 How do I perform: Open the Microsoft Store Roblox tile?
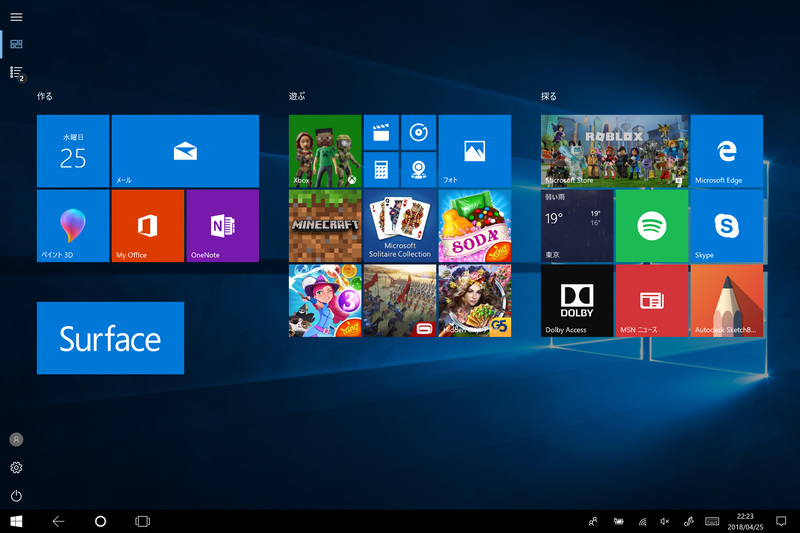[x=614, y=151]
